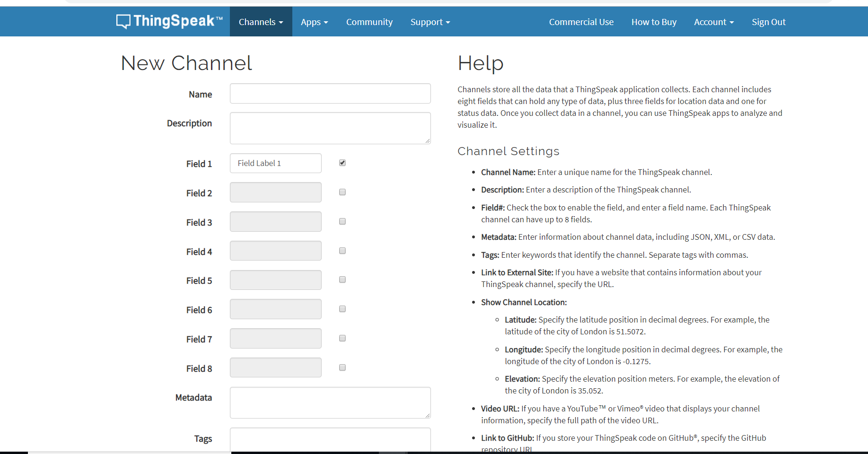Enable the Field 2 checkbox
Viewport: 868px width, 454px height.
[x=342, y=192]
